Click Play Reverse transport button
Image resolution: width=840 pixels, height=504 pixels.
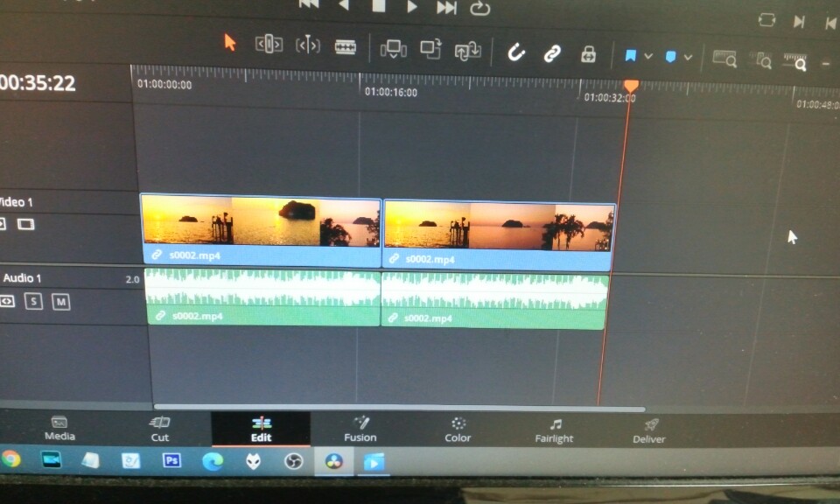tap(344, 5)
